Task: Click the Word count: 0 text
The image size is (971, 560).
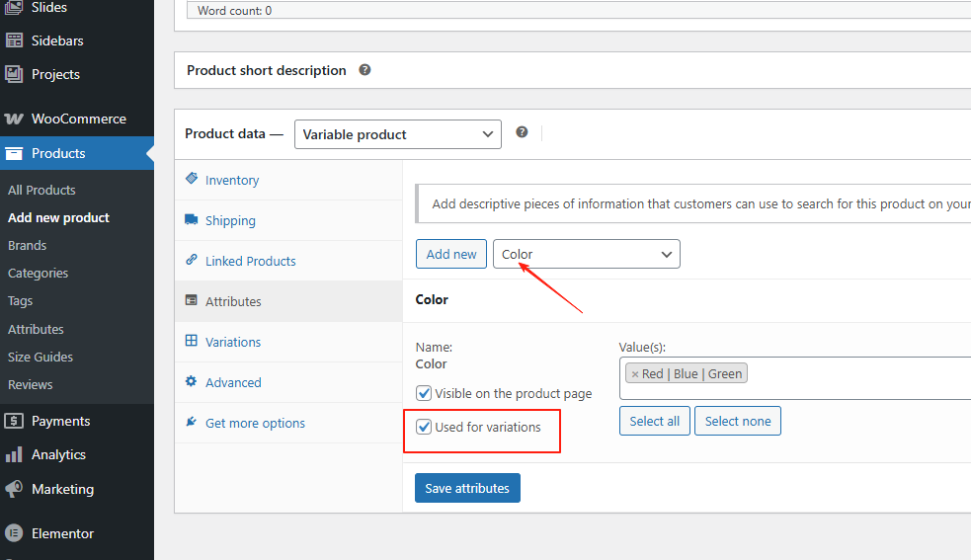Action: pyautogui.click(x=234, y=11)
